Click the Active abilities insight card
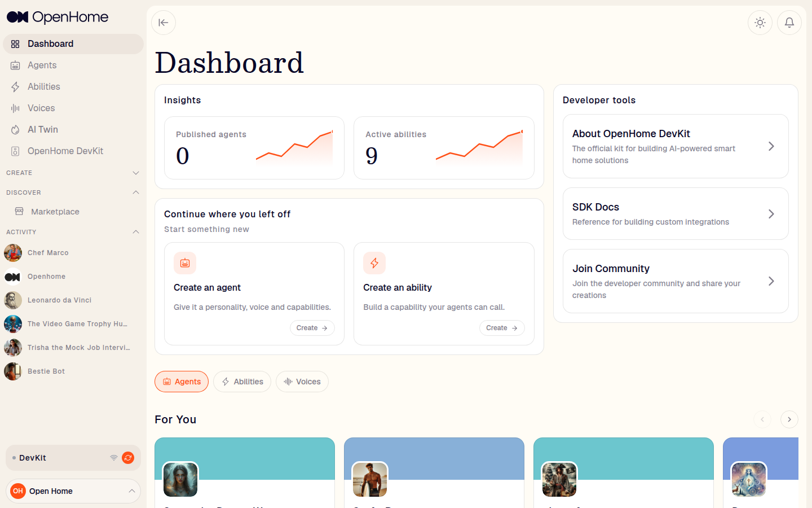Viewport: 812px width, 508px height. [x=444, y=148]
